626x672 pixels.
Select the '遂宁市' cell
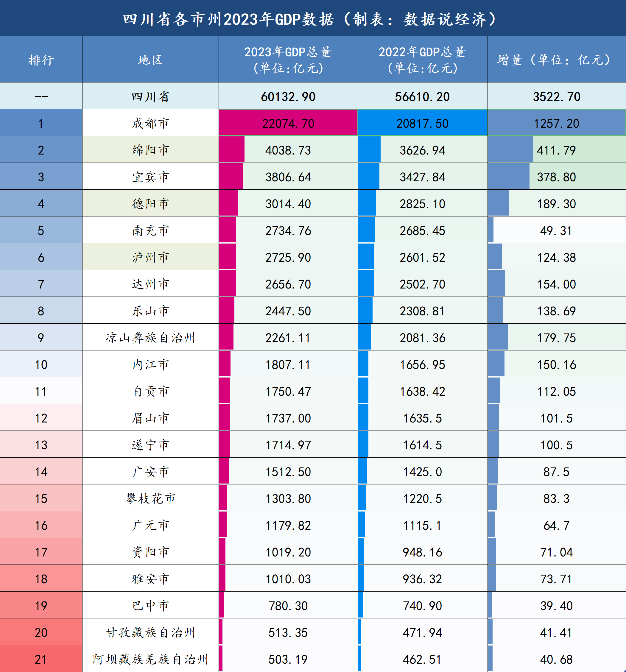pos(150,445)
